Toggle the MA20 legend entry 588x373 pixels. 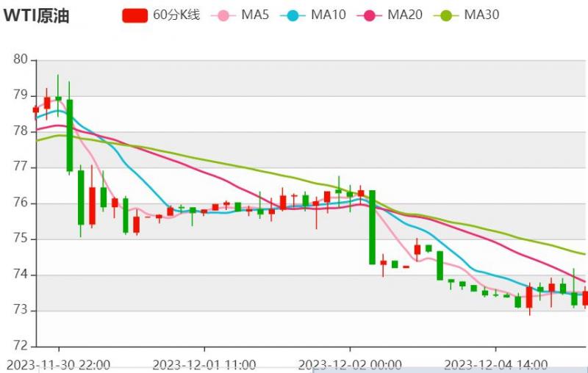(x=390, y=15)
